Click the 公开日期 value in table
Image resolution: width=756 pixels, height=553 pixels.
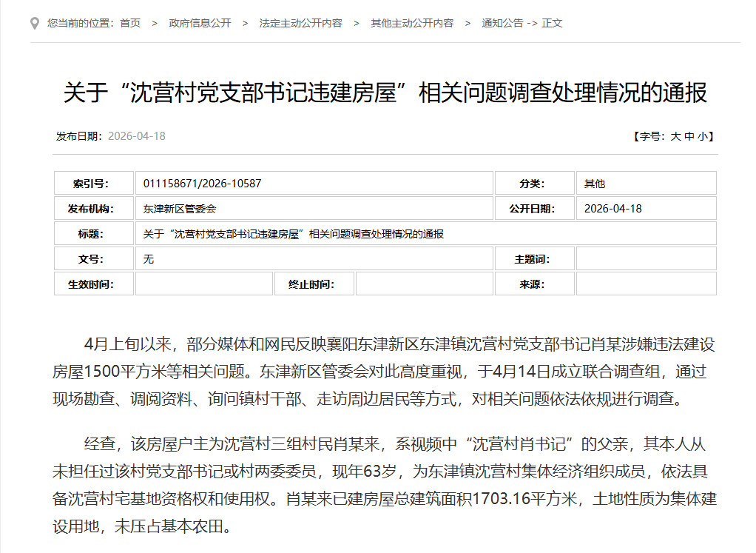click(x=612, y=209)
